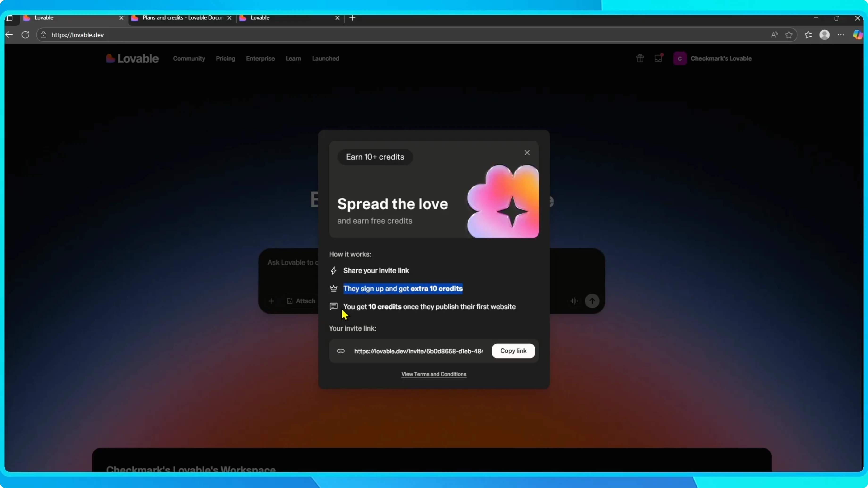Click the purple C workspace avatar
The image size is (868, 488).
[x=680, y=58]
